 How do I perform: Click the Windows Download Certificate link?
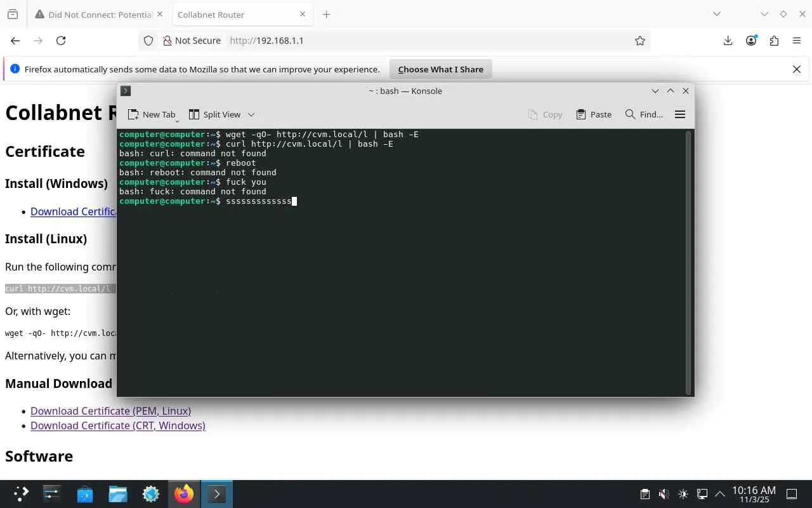pos(74,211)
